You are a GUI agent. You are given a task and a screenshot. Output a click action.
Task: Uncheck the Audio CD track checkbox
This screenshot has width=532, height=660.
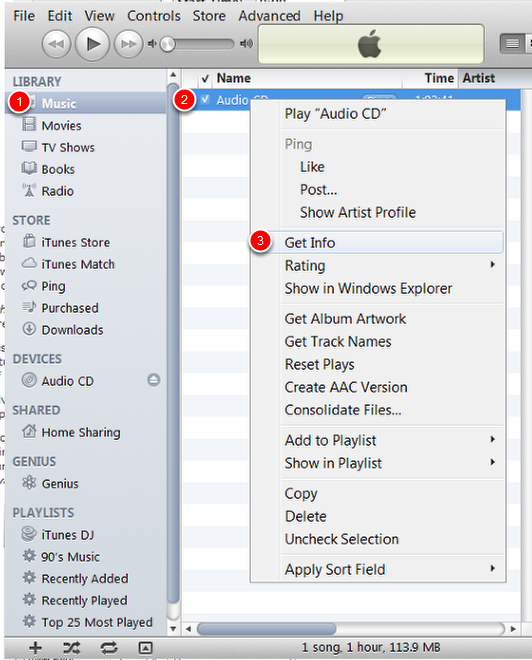tap(205, 100)
